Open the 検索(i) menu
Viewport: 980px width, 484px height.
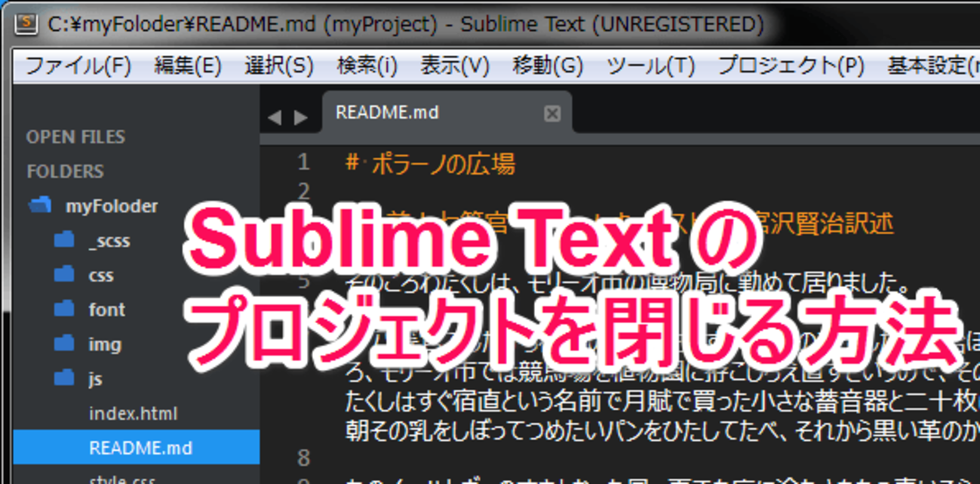(x=367, y=66)
